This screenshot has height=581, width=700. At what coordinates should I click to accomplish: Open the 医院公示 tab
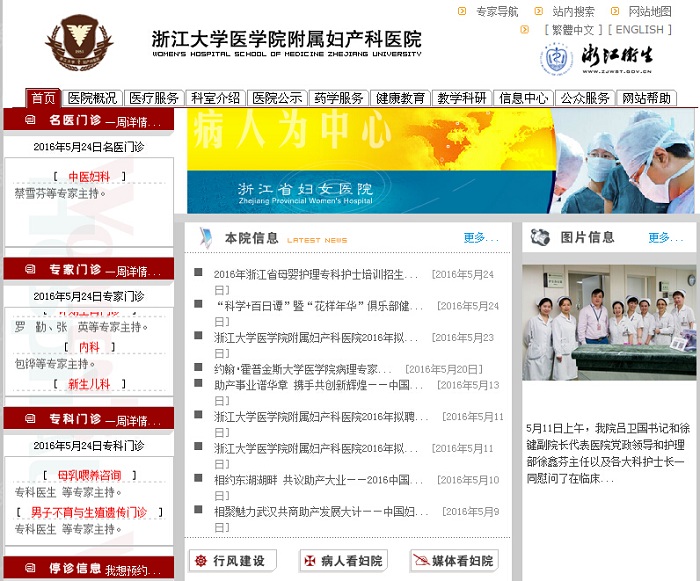tap(277, 98)
